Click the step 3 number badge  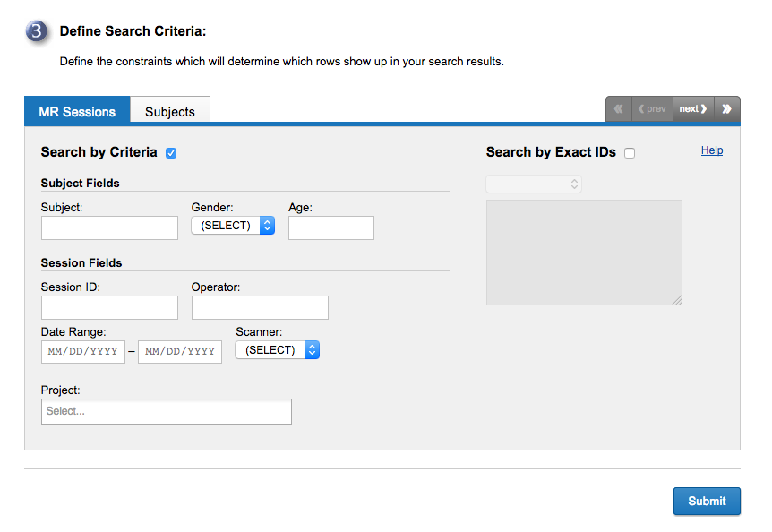coord(37,32)
